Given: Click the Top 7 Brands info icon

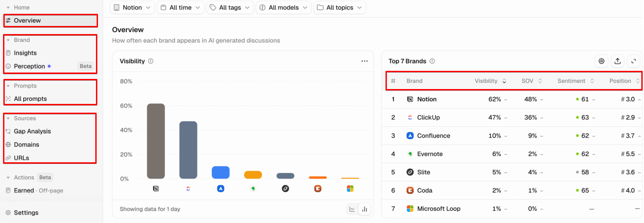Looking at the screenshot, I should click(x=432, y=61).
